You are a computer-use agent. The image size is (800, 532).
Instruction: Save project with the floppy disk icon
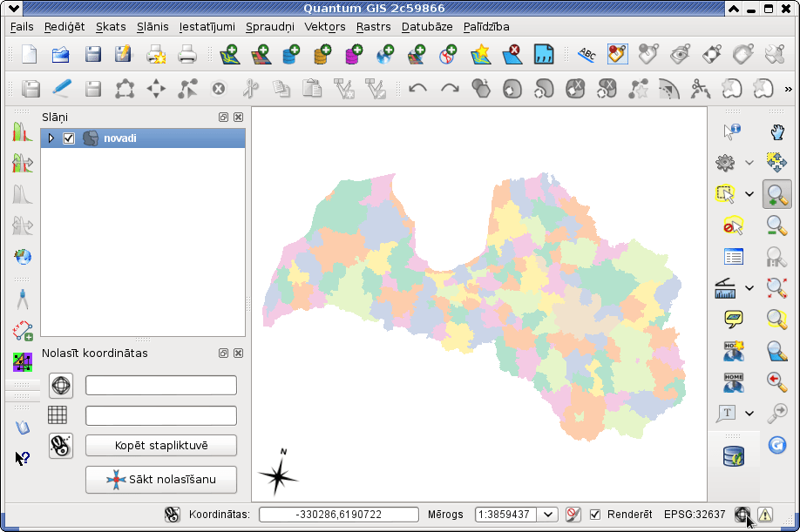point(92,54)
